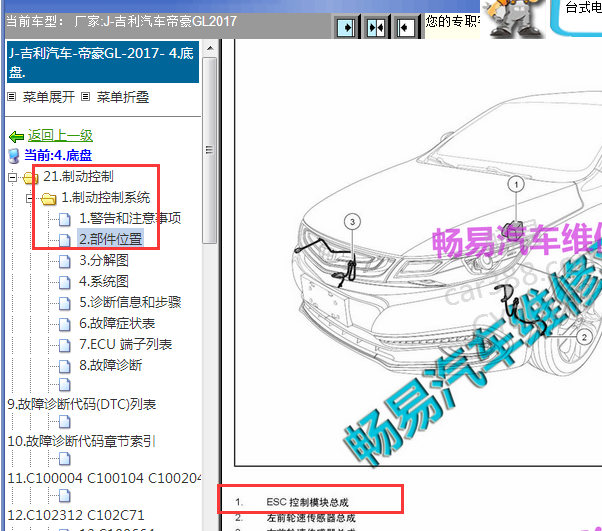Open 12.C102312 C102C71 entry

click(76, 515)
